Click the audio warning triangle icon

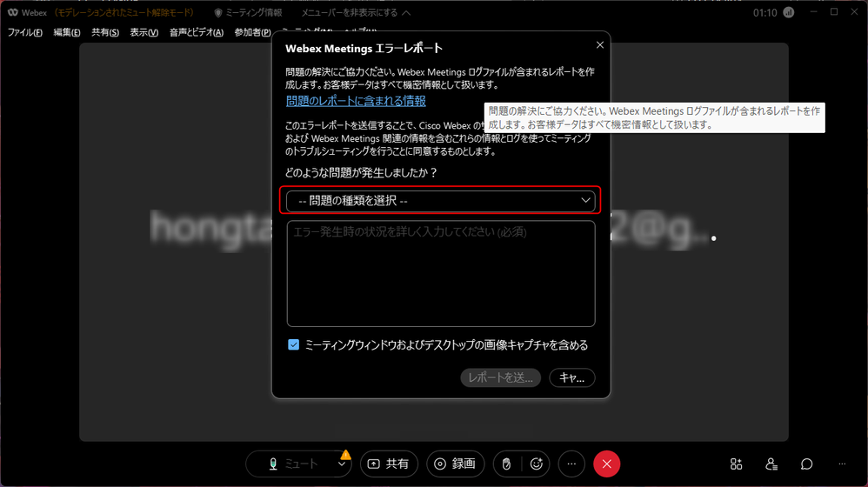point(345,455)
